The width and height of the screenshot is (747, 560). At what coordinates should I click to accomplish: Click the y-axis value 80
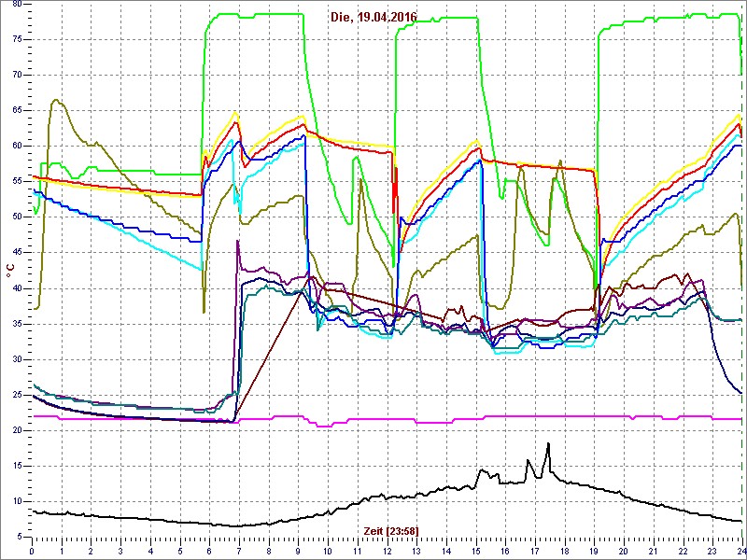(17, 5)
